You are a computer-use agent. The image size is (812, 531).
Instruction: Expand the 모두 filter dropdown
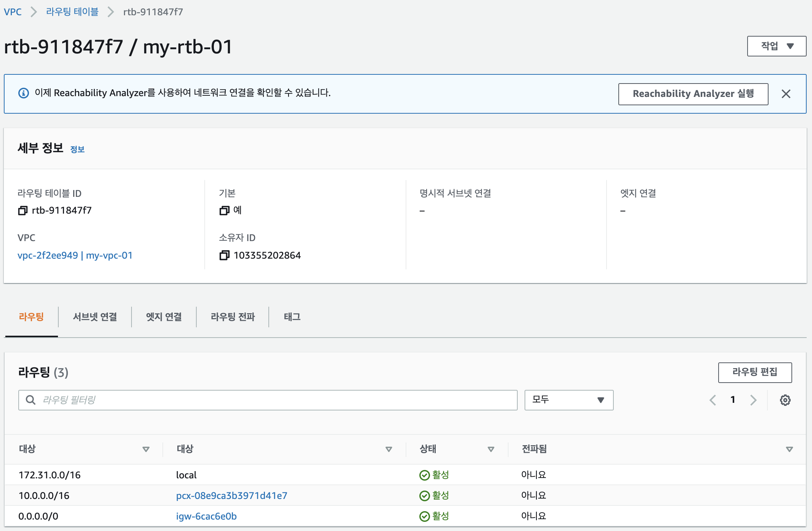coord(568,400)
